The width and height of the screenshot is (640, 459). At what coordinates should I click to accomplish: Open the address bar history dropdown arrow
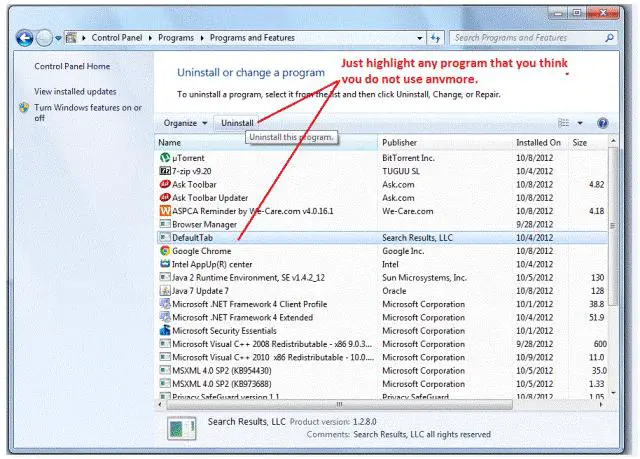click(x=420, y=38)
